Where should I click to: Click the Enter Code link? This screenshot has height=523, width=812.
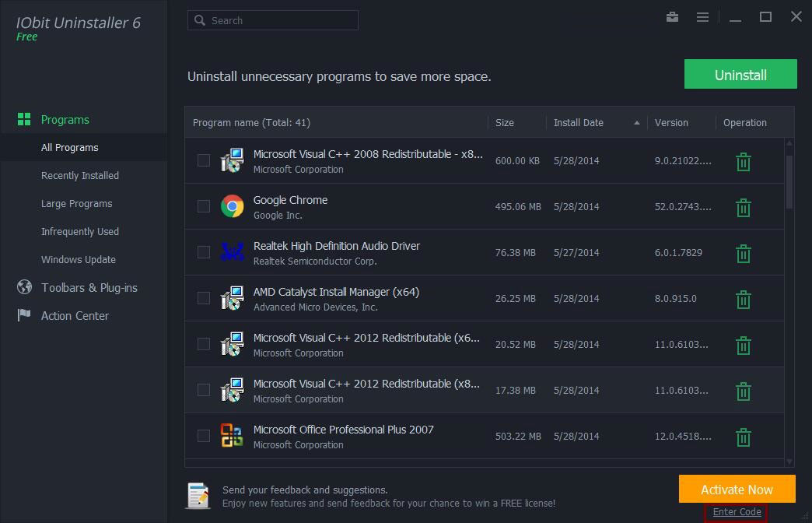coord(737,512)
